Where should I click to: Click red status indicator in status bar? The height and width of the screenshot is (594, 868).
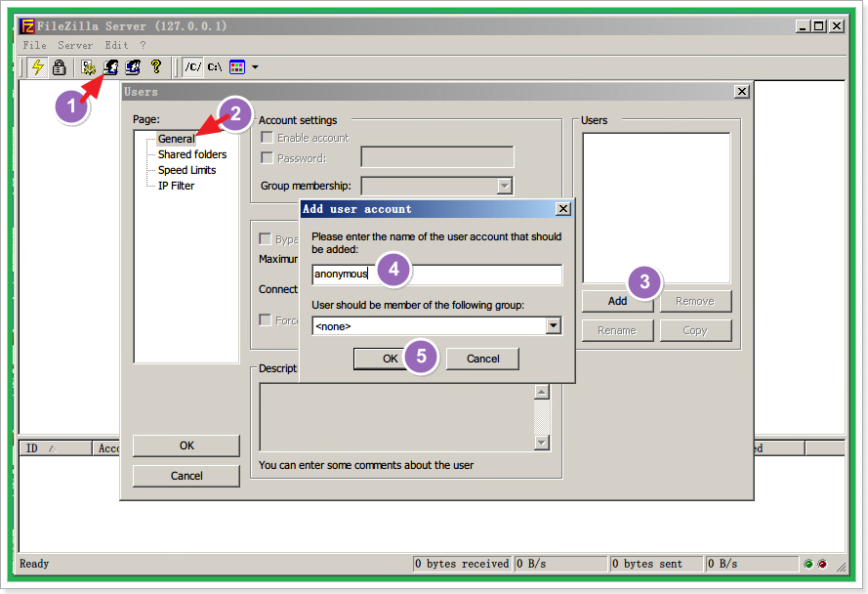click(x=823, y=564)
